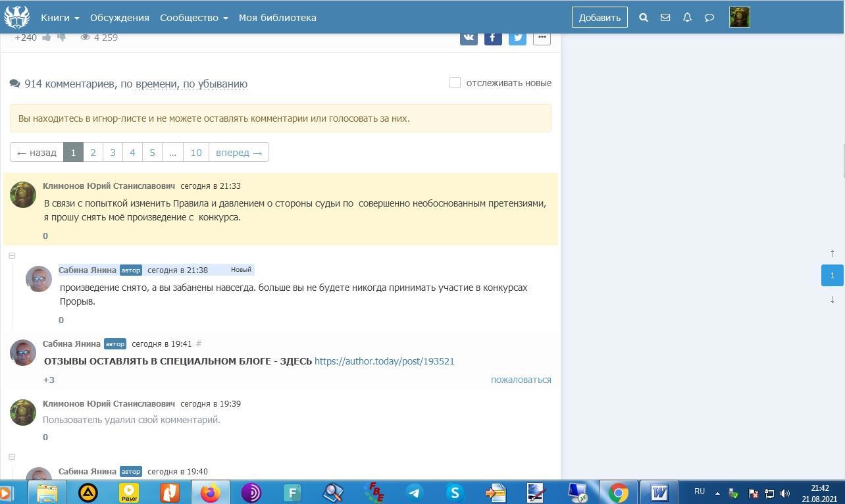This screenshot has height=504, width=845.
Task: Go to comments page 2
Action: pyautogui.click(x=93, y=153)
